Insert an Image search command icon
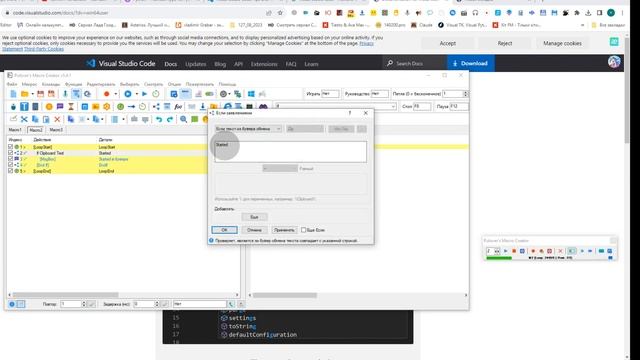This screenshot has height=360, width=640. coord(96,107)
